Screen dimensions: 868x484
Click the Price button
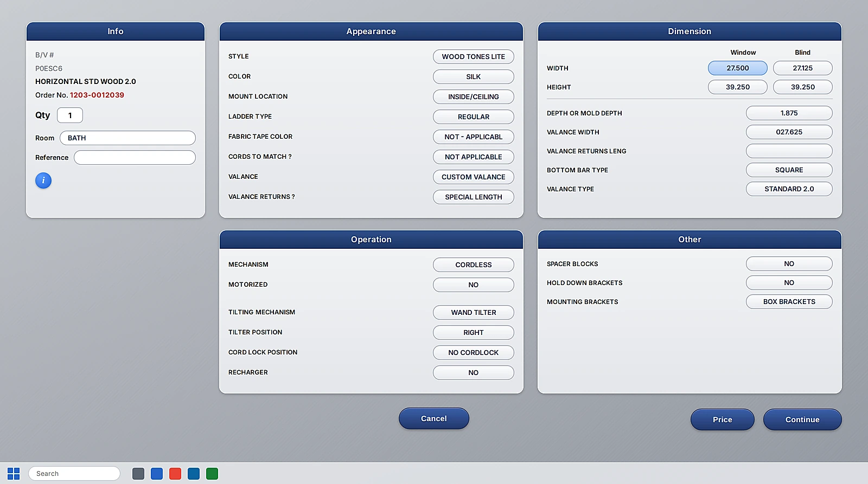723,420
